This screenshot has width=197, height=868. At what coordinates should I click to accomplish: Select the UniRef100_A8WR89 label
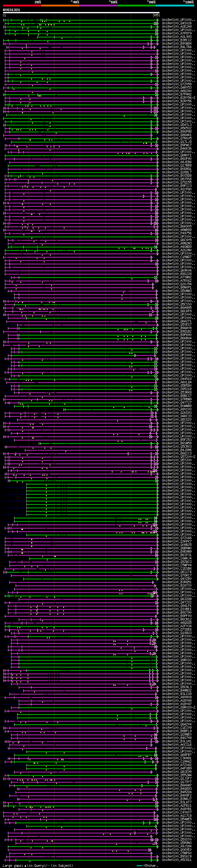click(177, 230)
